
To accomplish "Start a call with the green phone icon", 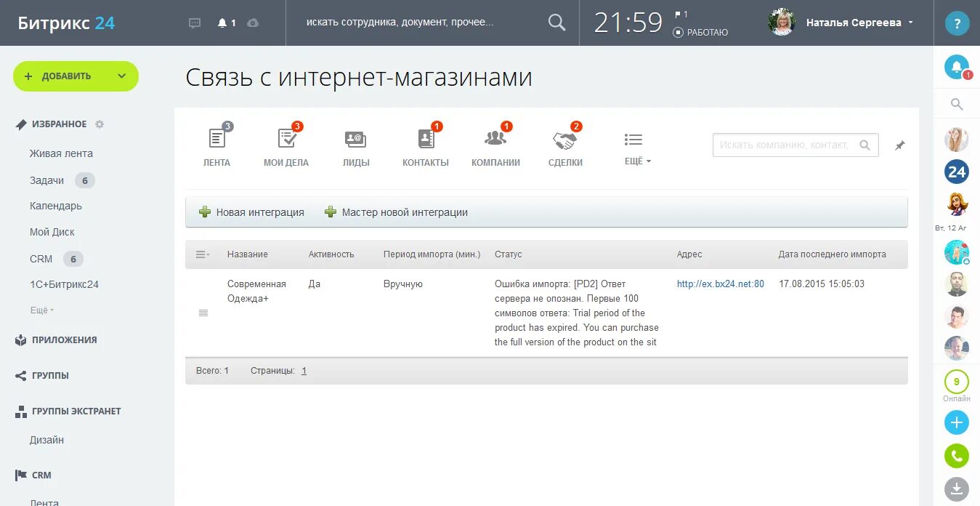I will [957, 456].
